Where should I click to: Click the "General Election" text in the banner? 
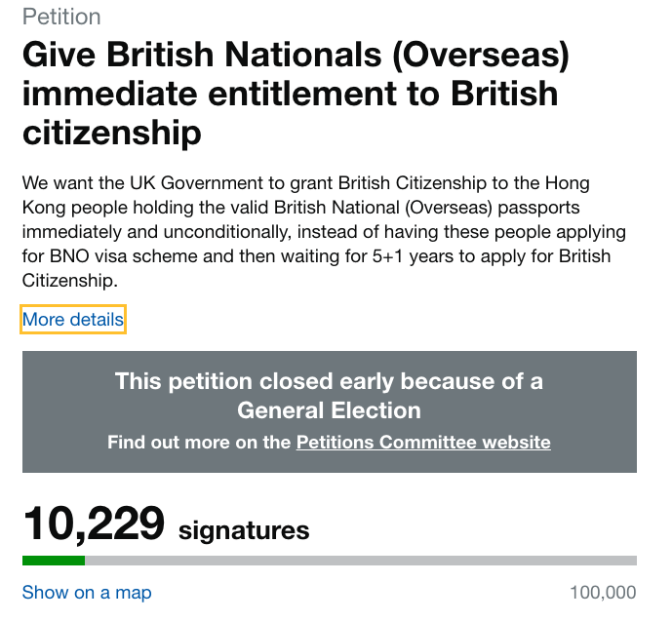[x=329, y=409]
